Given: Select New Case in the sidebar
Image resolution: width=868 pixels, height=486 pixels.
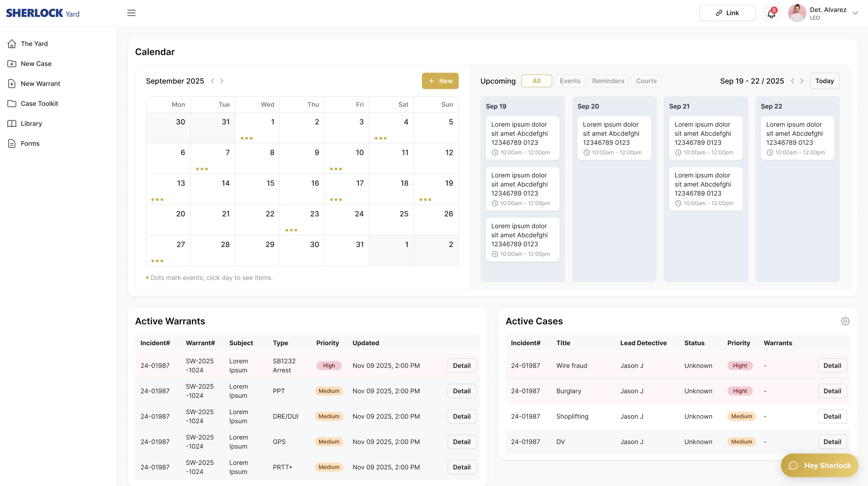Looking at the screenshot, I should pyautogui.click(x=36, y=64).
